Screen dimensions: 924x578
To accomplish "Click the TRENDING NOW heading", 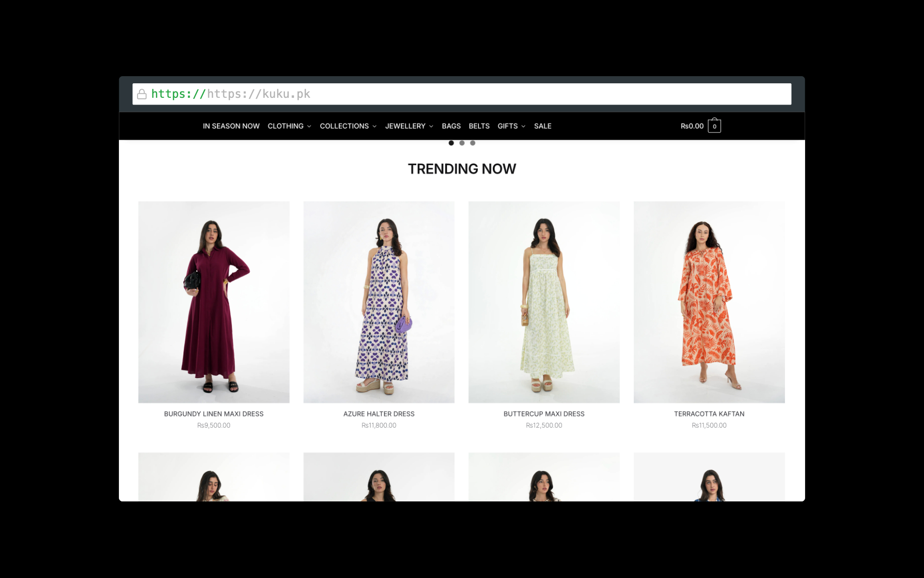I will click(x=462, y=169).
